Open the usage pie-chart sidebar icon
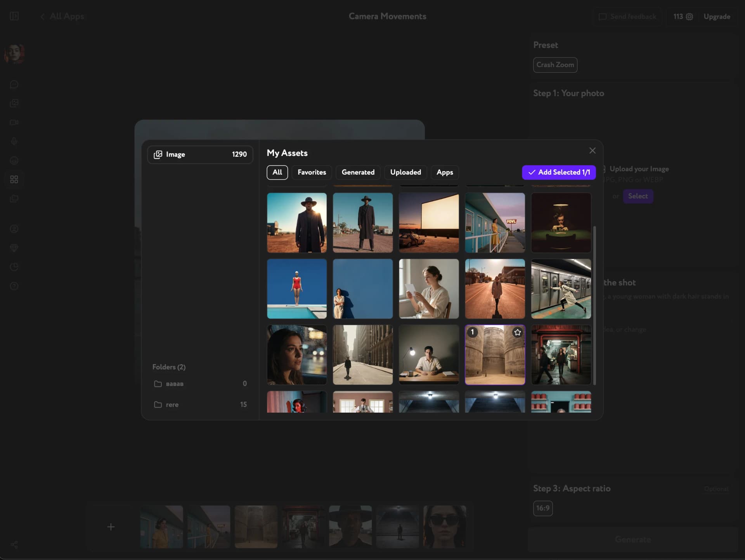Screen dimensions: 745x560 (x=14, y=267)
